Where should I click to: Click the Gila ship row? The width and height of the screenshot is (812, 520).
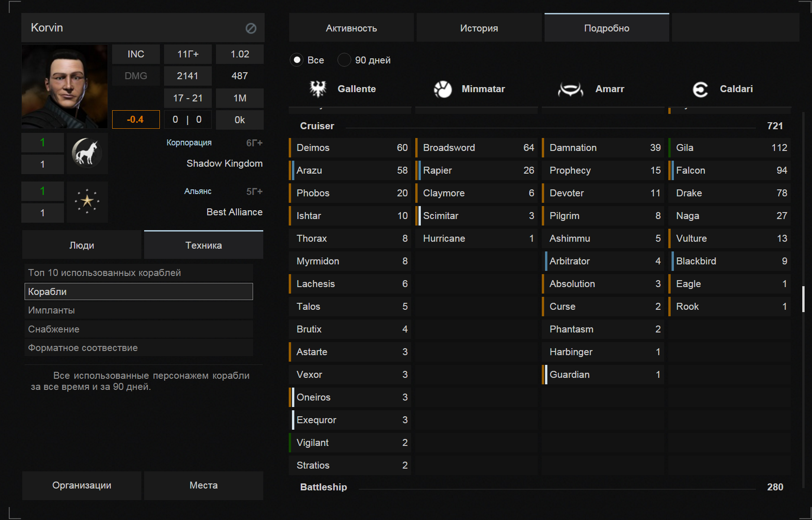(x=730, y=148)
